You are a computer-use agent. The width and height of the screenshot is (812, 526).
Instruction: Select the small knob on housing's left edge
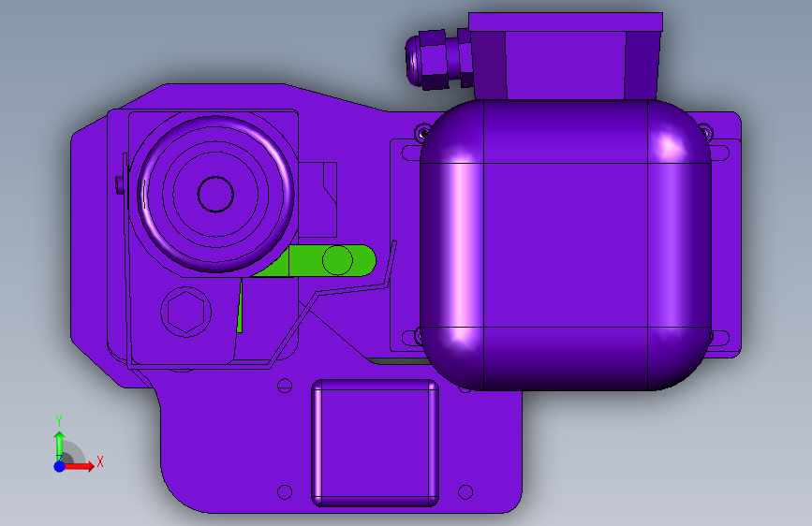click(120, 184)
